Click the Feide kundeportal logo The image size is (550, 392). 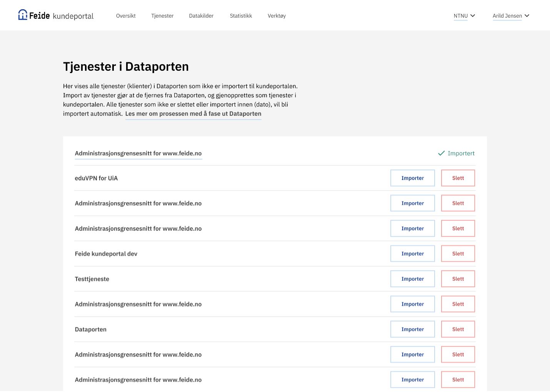click(56, 15)
